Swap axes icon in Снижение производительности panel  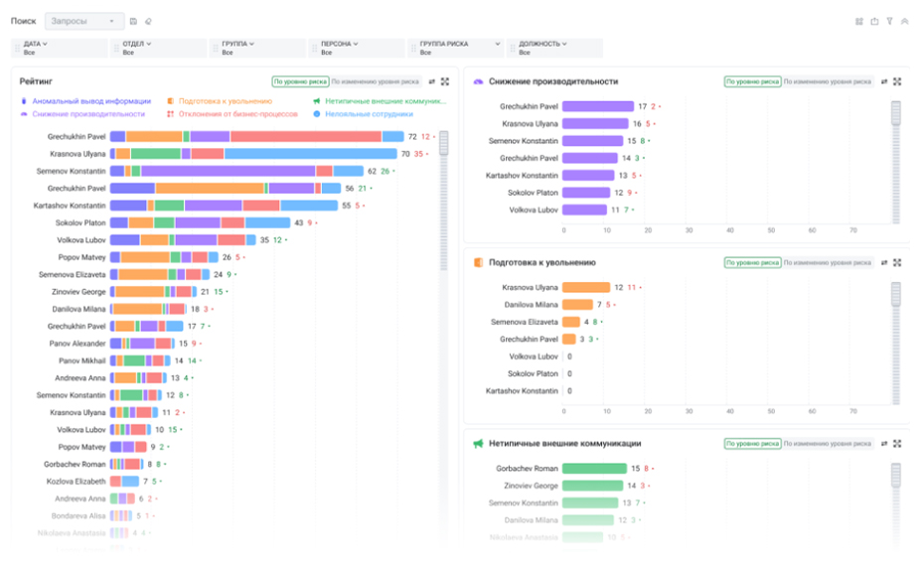pos(884,81)
